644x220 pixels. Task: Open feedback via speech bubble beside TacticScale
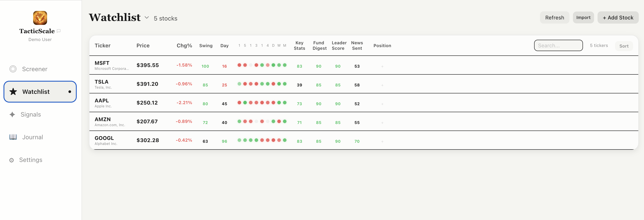[58, 31]
